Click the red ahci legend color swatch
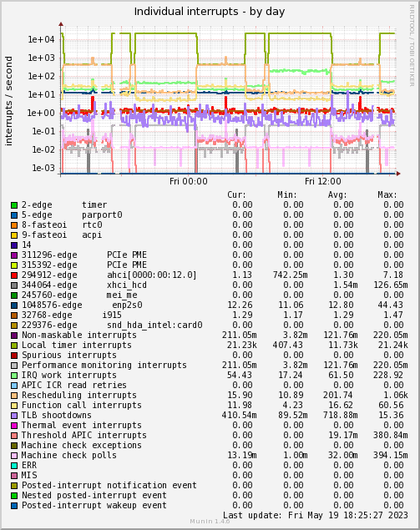The height and width of the screenshot is (530, 420). coord(14,275)
